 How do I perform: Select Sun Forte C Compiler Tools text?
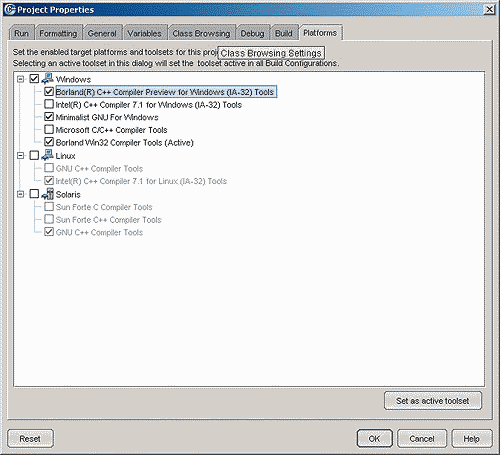(x=104, y=207)
